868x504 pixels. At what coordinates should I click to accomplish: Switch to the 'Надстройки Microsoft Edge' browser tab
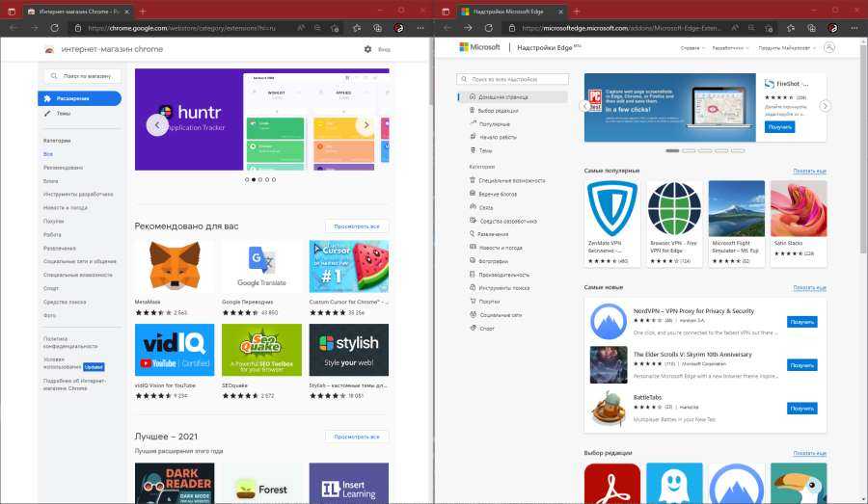[503, 10]
